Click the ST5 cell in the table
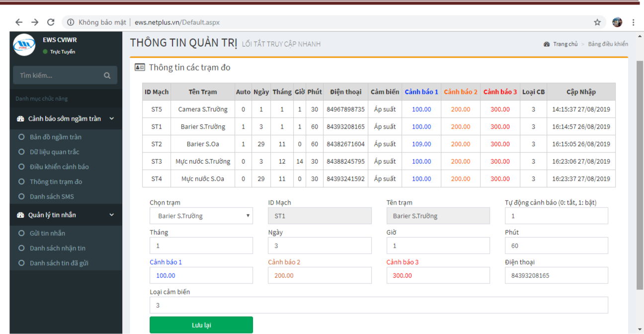Screen dimensions: 644x334 coord(157,109)
